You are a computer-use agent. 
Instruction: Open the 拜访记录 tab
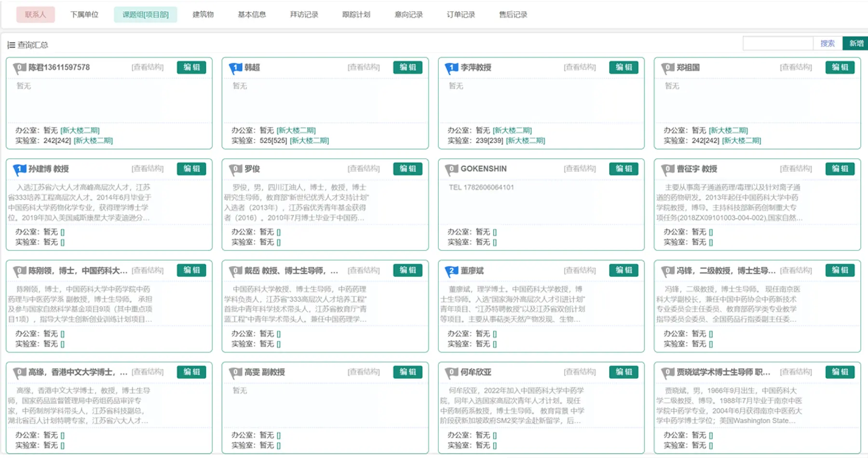[304, 14]
